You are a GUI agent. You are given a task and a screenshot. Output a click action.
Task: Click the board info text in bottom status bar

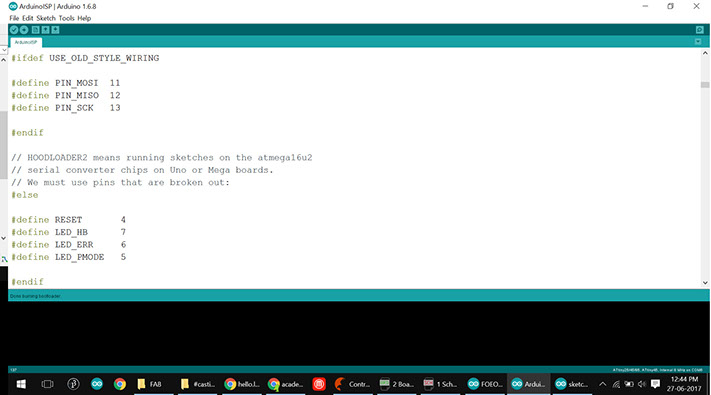(x=657, y=370)
